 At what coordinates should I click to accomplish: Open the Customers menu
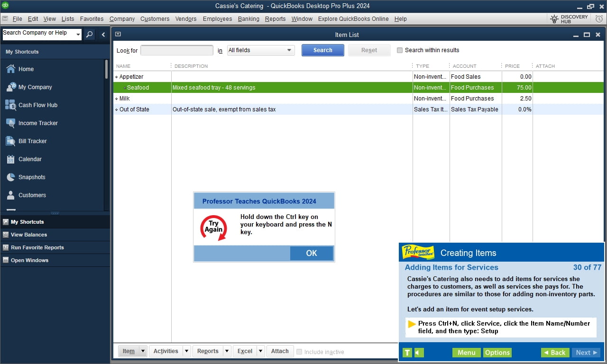tap(155, 19)
